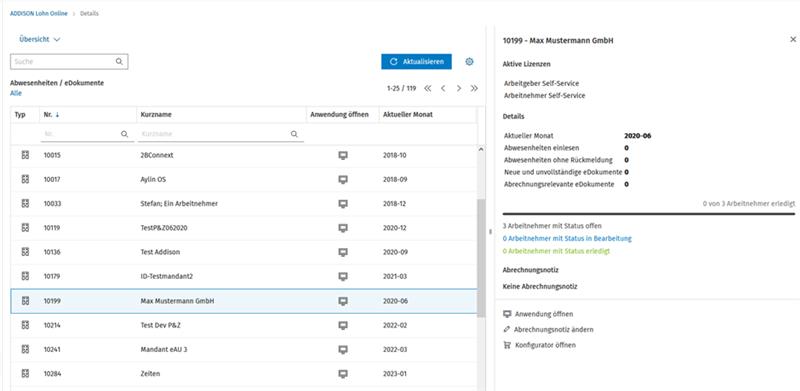Click the Aktualisieren button
Screen dimensions: 800x391
pos(416,62)
